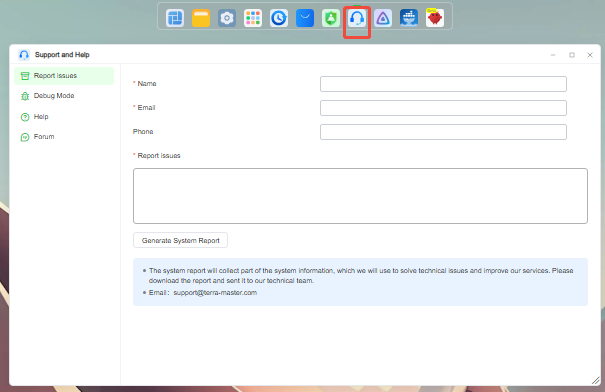Screen dimensions: 605x392
Task: Click the Generate System Report button
Action: click(x=180, y=240)
